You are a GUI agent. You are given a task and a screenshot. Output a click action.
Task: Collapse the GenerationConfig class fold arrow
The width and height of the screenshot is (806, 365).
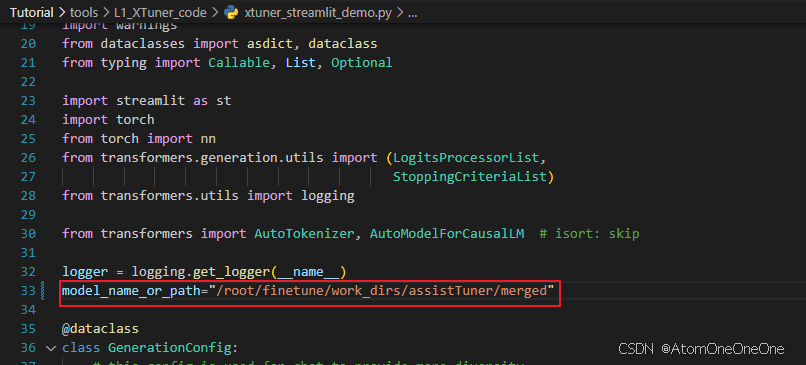(x=50, y=348)
